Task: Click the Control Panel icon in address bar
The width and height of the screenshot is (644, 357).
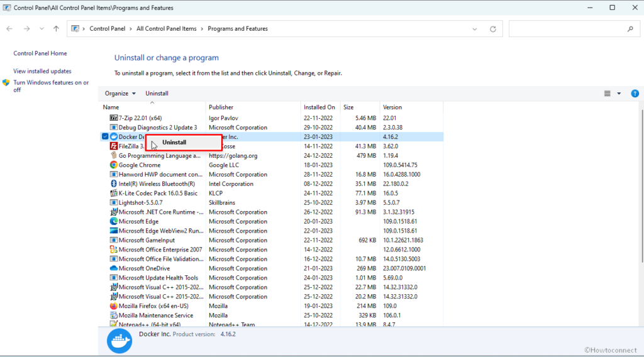Action: coord(75,29)
